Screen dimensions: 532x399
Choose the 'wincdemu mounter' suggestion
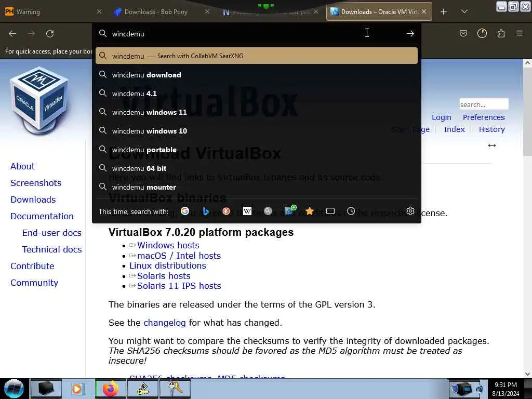click(257, 187)
